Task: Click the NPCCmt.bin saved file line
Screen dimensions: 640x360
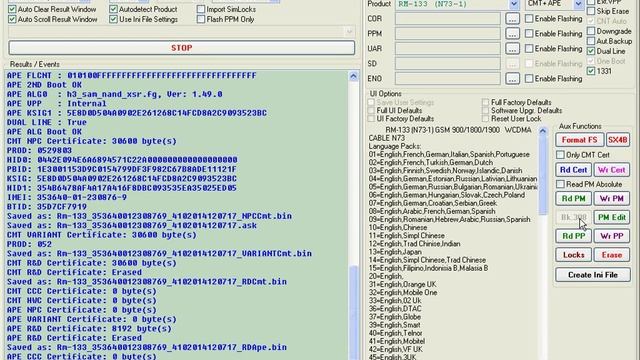Action: coord(149,216)
